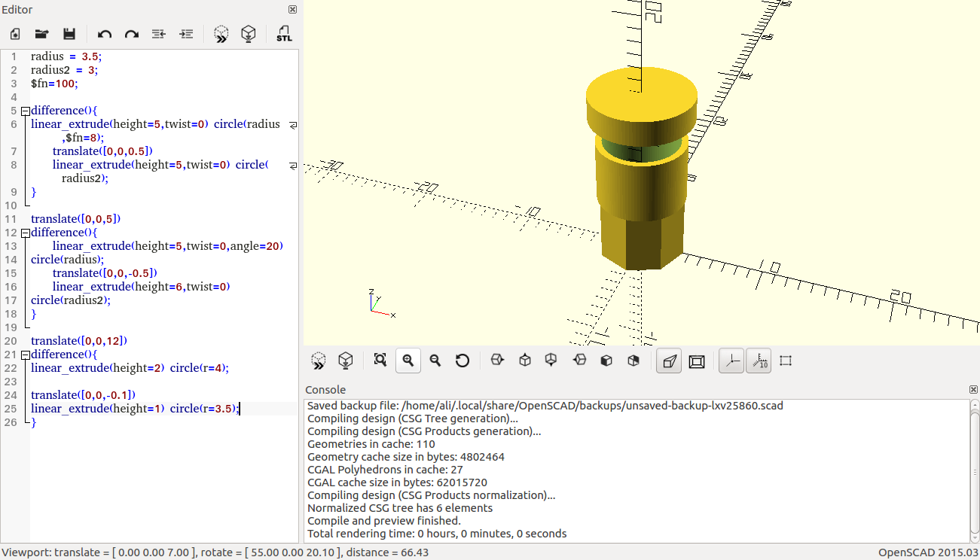Toggle the perspective projection mode
The image size is (980, 560).
(x=668, y=361)
